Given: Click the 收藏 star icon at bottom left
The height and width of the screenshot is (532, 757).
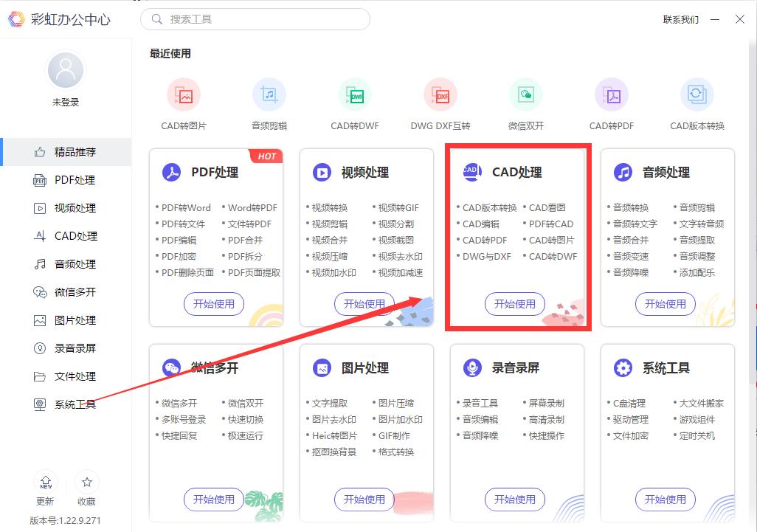Looking at the screenshot, I should click(87, 483).
